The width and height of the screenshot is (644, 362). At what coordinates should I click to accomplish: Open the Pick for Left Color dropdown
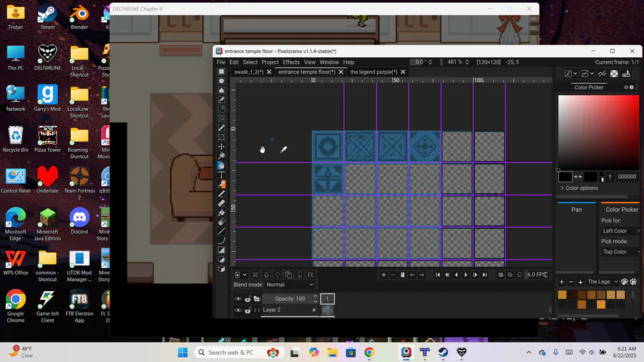click(x=621, y=230)
